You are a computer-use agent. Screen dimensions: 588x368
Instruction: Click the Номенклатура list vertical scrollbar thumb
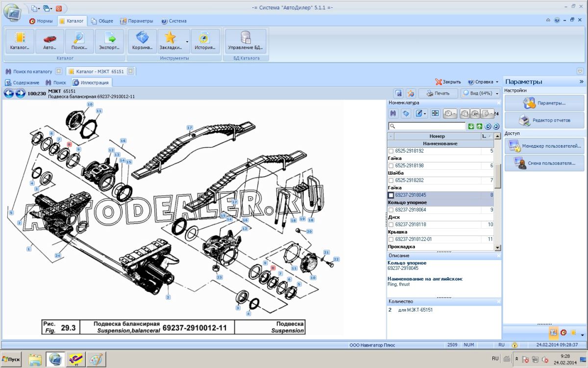pos(498,176)
